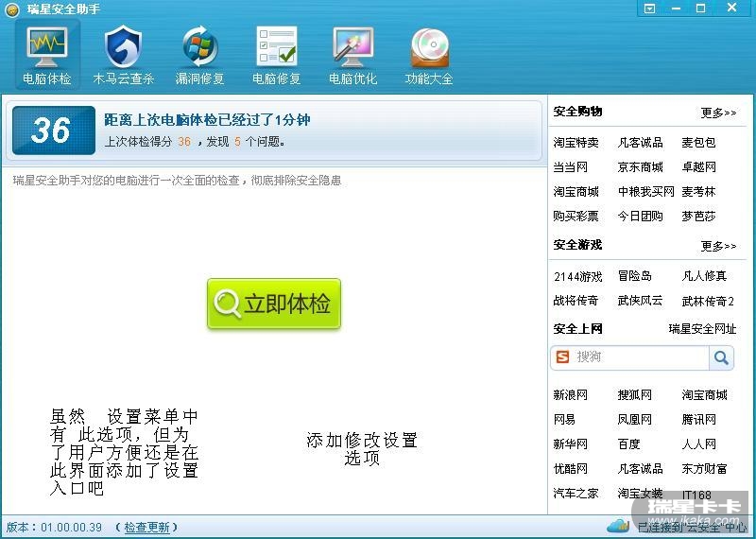
Task: Open 淘宝特卖 link
Action: [576, 143]
